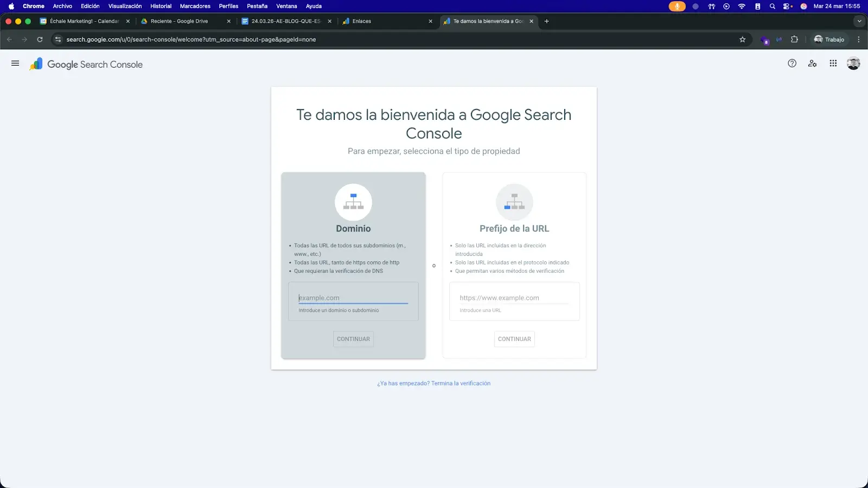
Task: Open the Search Console help panel
Action: click(792, 63)
